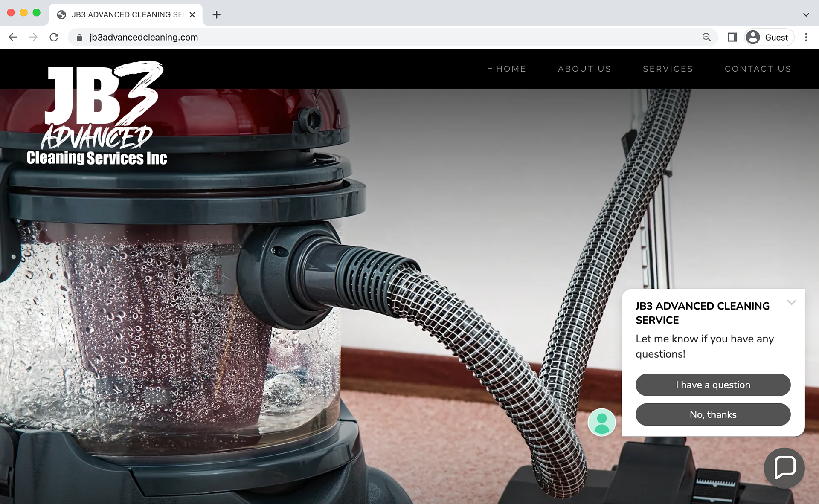
Task: Click the chat bubble launcher icon
Action: pos(784,467)
